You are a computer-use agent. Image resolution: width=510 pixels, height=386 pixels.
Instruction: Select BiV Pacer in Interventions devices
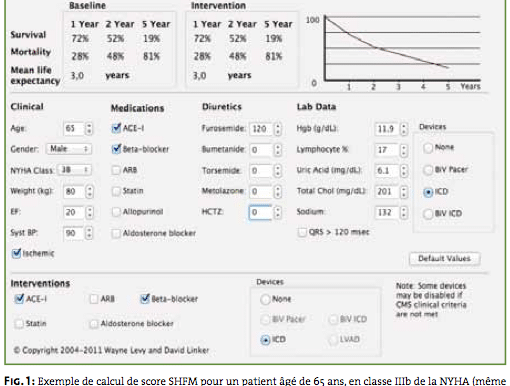(265, 319)
